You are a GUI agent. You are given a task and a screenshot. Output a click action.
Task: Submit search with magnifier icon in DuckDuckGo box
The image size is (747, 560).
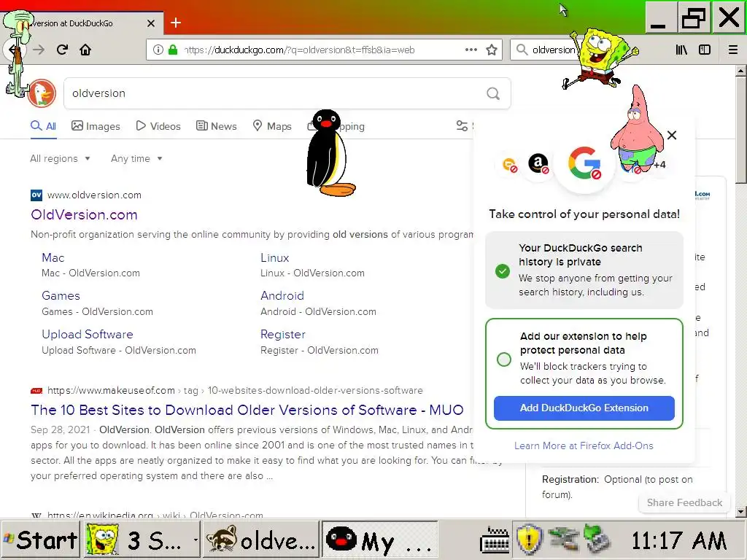point(493,93)
